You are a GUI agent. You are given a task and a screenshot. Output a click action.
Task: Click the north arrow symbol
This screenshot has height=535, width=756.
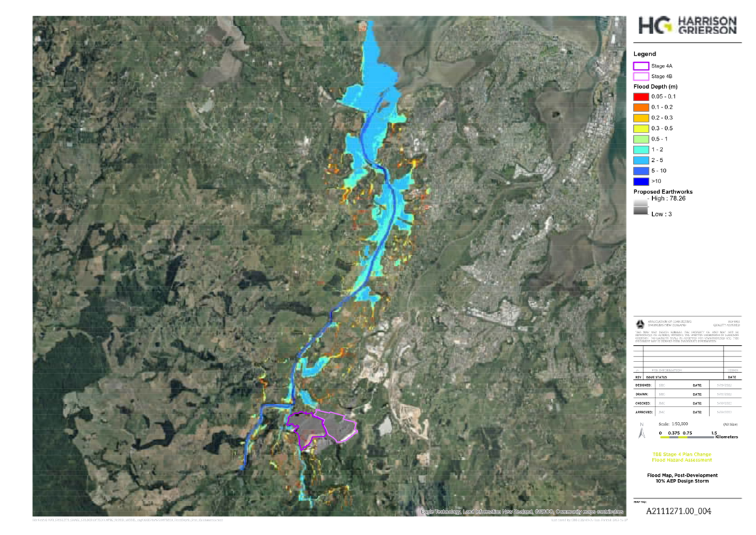coord(641,433)
